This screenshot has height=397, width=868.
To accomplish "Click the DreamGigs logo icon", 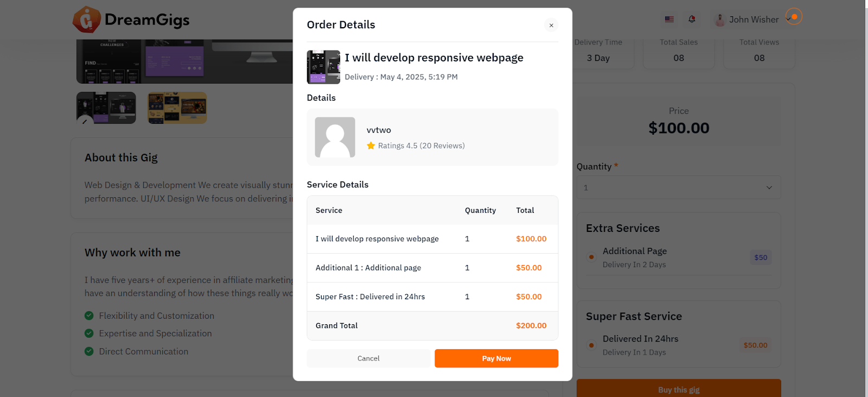I will pos(87,20).
